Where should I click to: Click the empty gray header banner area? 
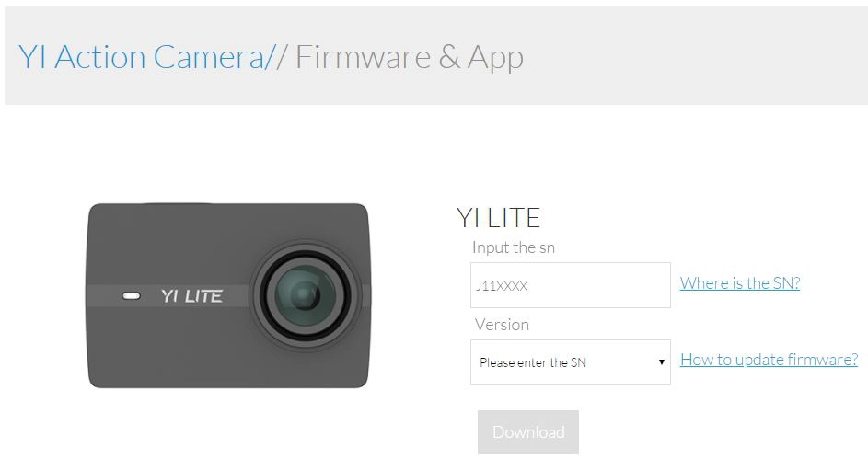pos(692,56)
